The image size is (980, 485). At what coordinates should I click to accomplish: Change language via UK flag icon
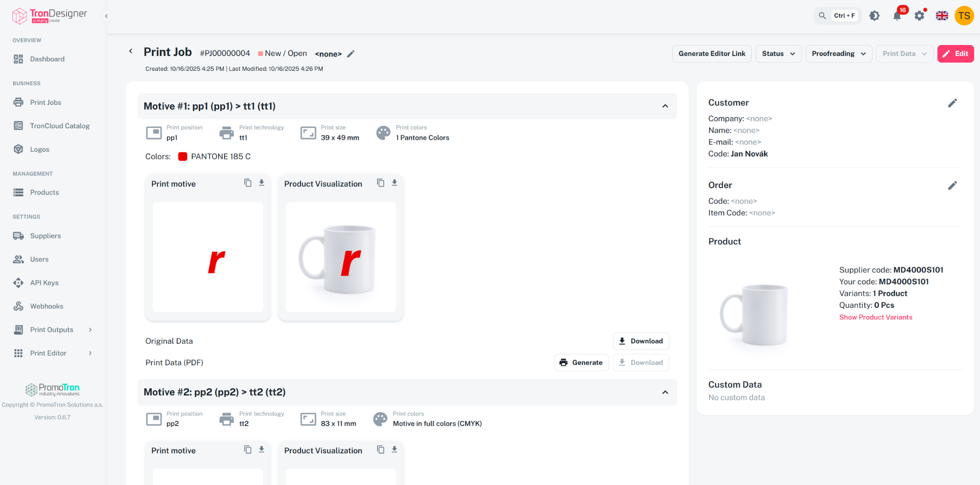(x=942, y=16)
